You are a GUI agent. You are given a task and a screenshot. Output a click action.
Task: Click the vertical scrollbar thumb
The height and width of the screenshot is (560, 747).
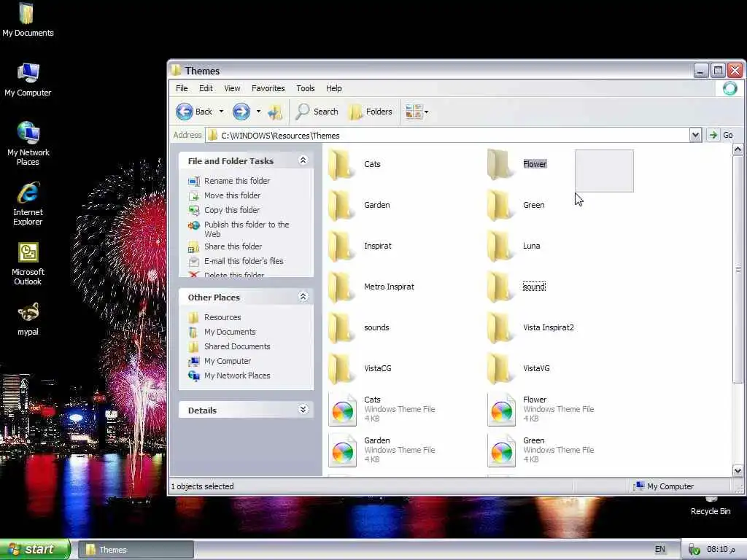click(738, 270)
